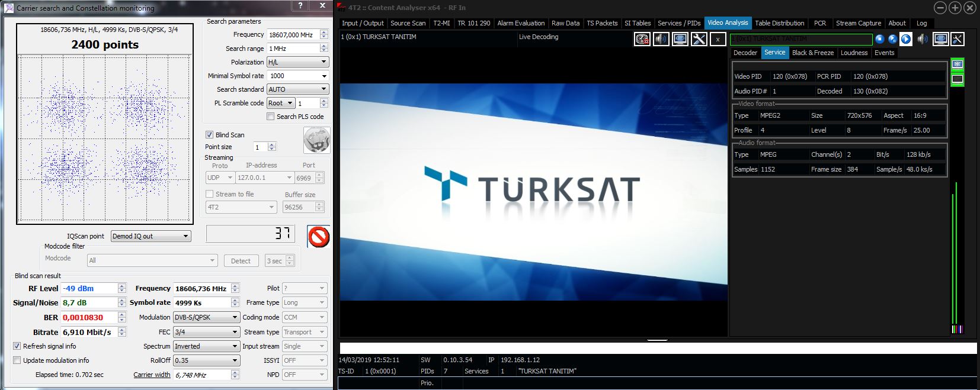The image size is (980, 390).
Task: Click the blue play/pause button
Action: coord(892,39)
